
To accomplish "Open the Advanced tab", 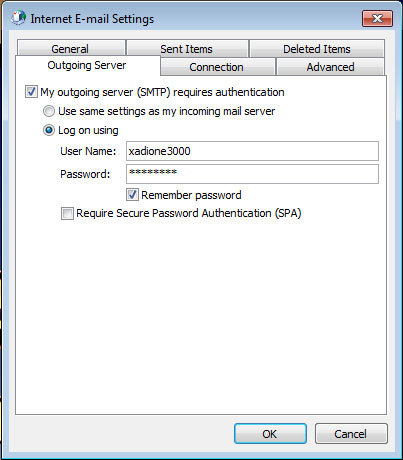I will tap(330, 67).
